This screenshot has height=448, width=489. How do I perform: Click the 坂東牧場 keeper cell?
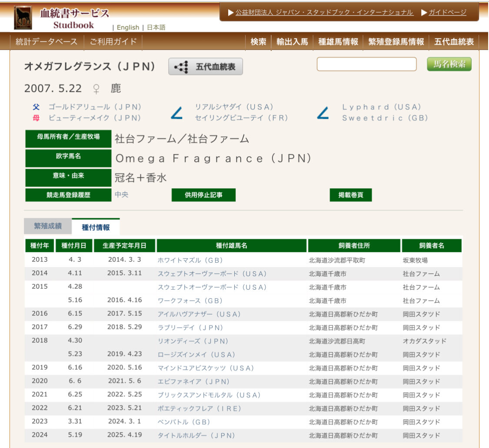click(x=415, y=260)
